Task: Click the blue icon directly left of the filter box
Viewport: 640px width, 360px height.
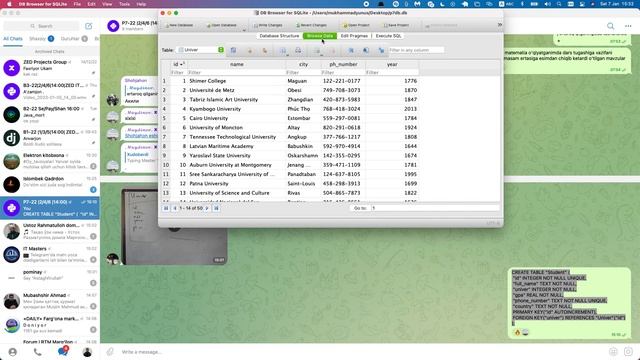Action: click(381, 50)
